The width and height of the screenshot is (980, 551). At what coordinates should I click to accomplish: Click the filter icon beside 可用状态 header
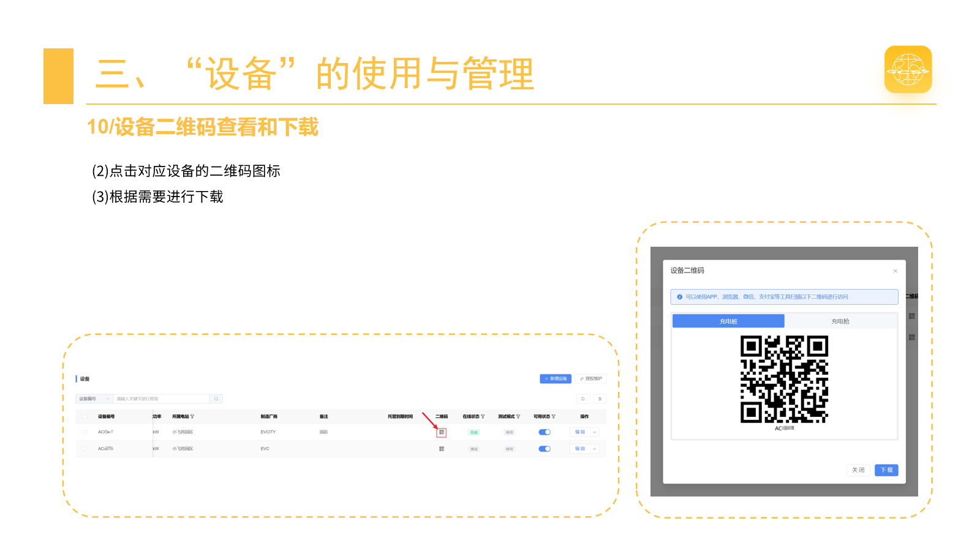pos(554,416)
